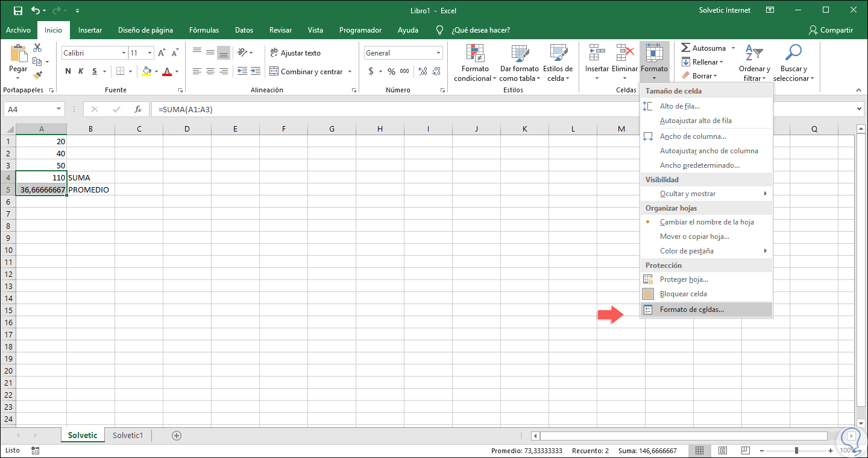Image resolution: width=868 pixels, height=458 pixels.
Task: Open Buscar y seleccionar magnifier tool
Action: 793,63
